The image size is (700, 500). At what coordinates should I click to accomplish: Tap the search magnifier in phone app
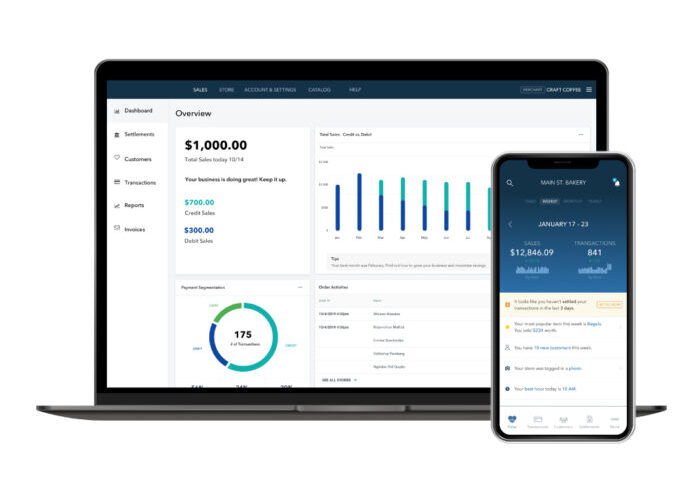tap(510, 183)
